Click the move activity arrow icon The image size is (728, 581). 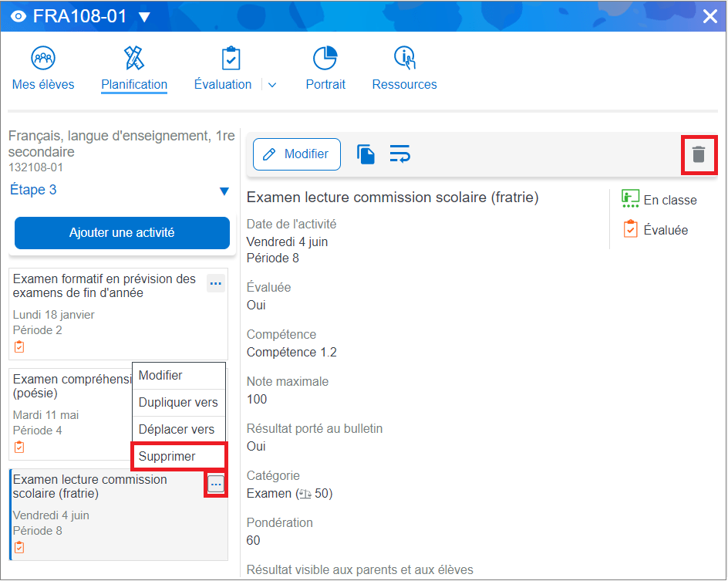coord(399,154)
